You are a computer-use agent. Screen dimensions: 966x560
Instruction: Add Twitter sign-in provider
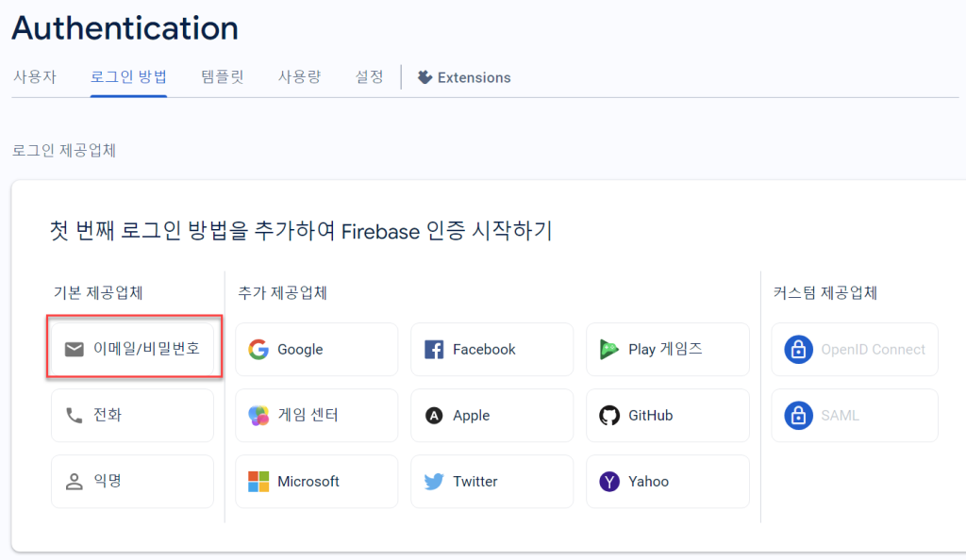tap(492, 481)
